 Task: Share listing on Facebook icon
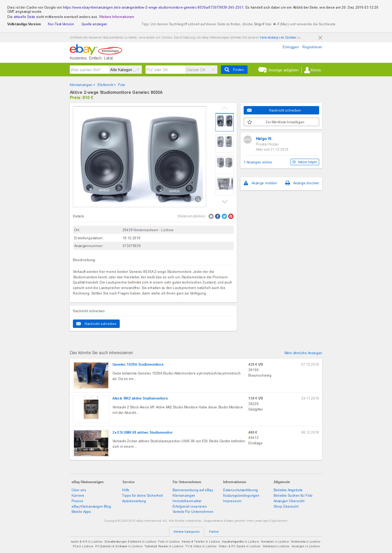(218, 216)
